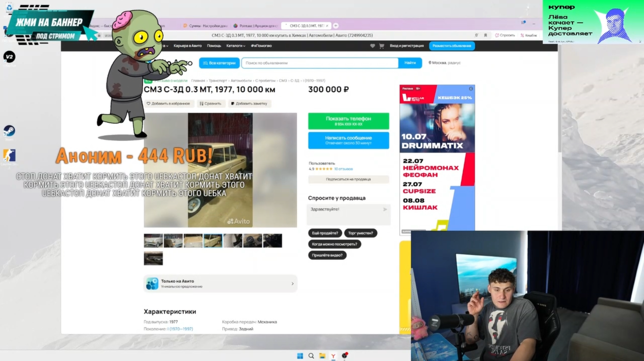This screenshot has height=361, width=644.
Task: Click the Кешбэк button in browser toolbar
Action: pos(529,35)
